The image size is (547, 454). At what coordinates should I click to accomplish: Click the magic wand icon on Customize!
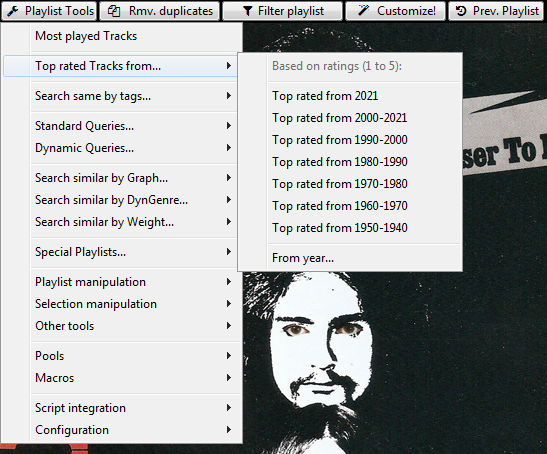coord(364,11)
